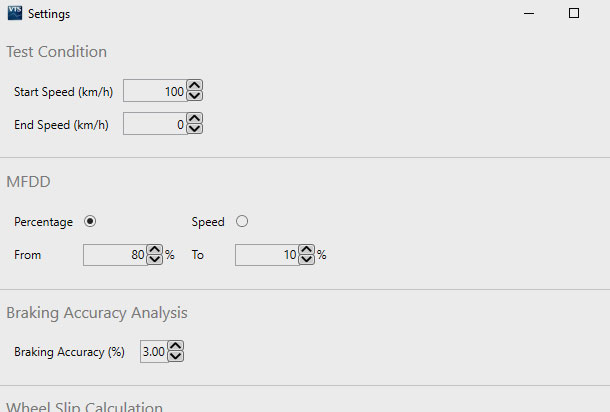The image size is (610, 412).
Task: Select the Percentage radio button
Action: (90, 222)
